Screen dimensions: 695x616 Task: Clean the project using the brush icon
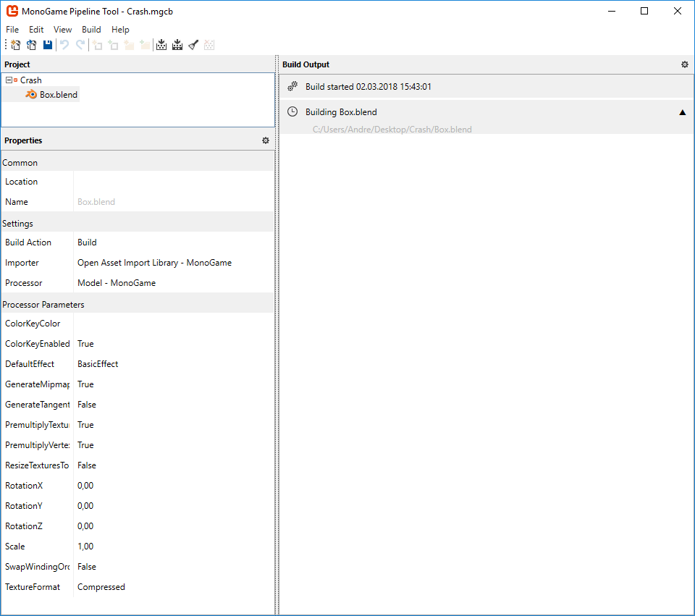point(193,45)
